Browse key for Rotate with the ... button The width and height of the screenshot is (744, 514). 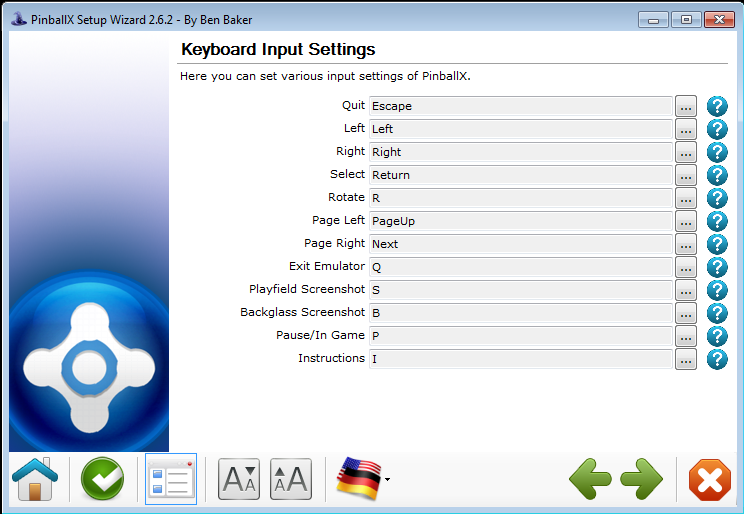tap(686, 198)
